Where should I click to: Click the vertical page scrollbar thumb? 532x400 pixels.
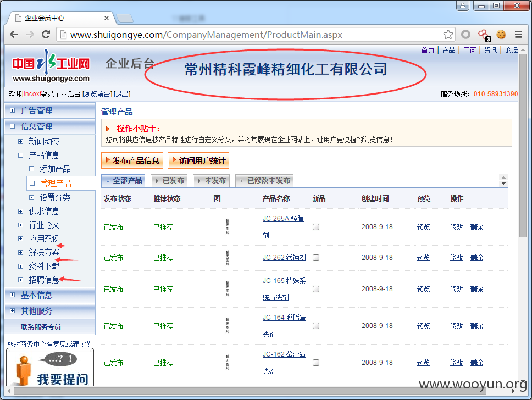pos(523,145)
